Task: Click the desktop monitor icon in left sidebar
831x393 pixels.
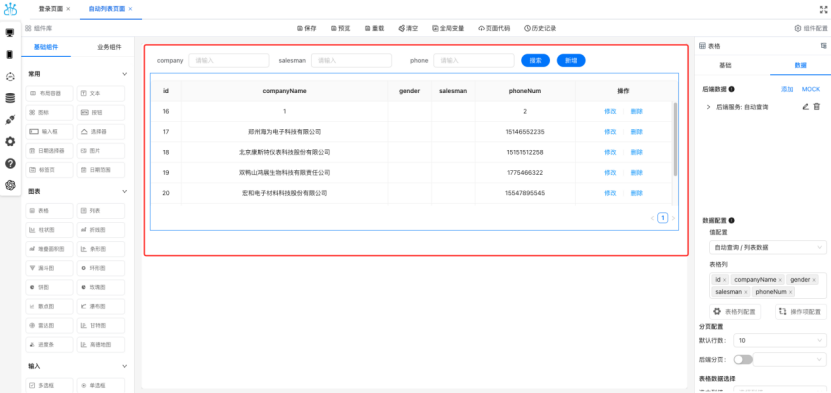Action: pos(10,33)
